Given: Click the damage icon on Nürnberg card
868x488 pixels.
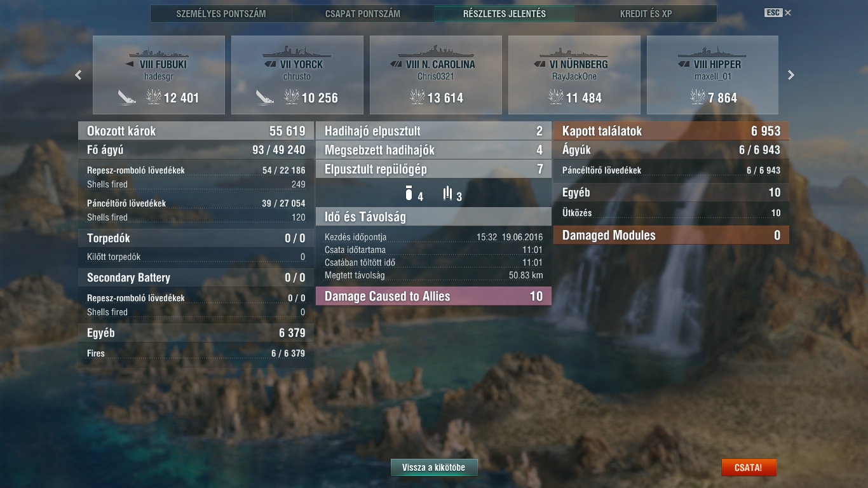Looking at the screenshot, I should tap(556, 97).
